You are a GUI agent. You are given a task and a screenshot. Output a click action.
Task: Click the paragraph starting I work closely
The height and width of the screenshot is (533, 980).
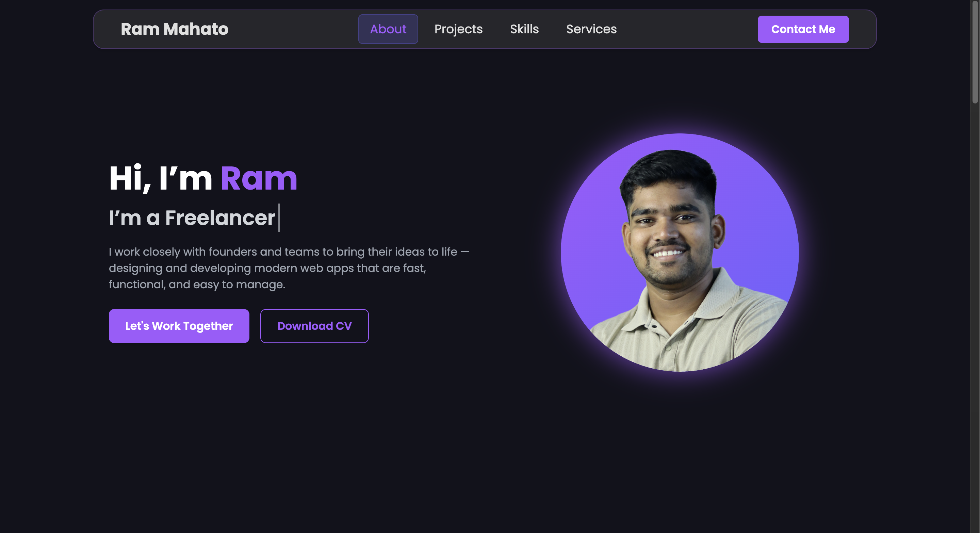click(x=289, y=268)
